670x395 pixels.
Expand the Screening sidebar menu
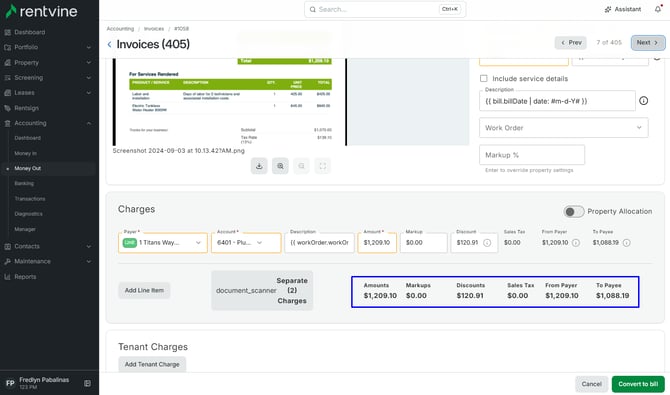[88, 78]
